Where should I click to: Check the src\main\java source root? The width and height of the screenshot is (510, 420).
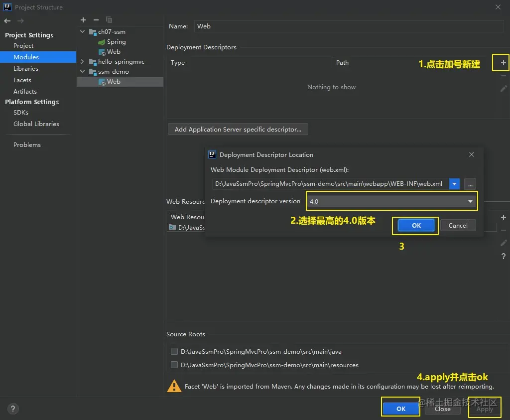[174, 351]
